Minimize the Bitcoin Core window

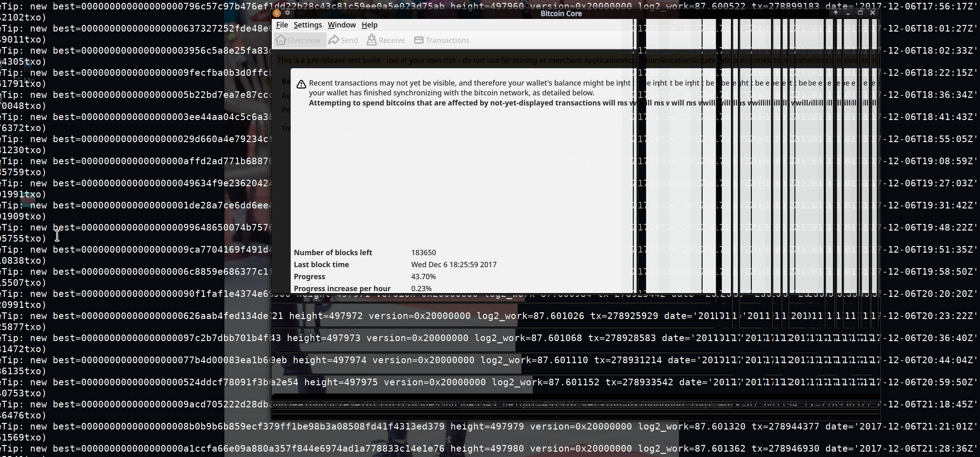[x=848, y=13]
